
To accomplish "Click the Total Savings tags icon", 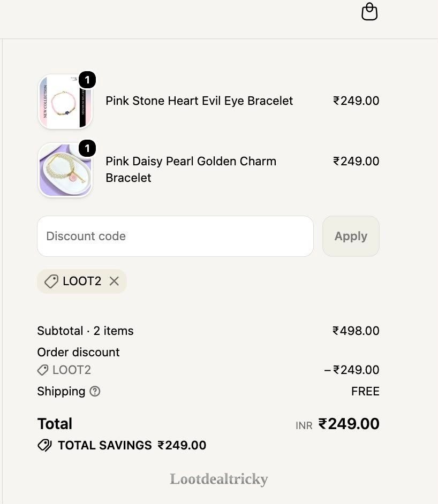I will [44, 446].
